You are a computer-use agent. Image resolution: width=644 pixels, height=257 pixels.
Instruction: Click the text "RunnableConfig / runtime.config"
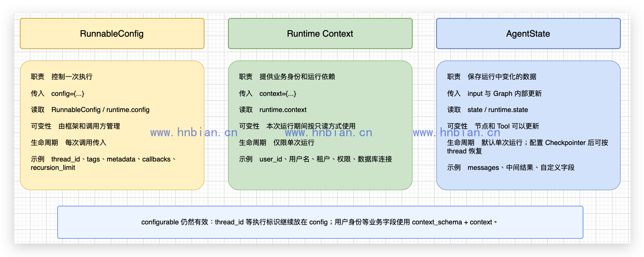[x=100, y=110]
